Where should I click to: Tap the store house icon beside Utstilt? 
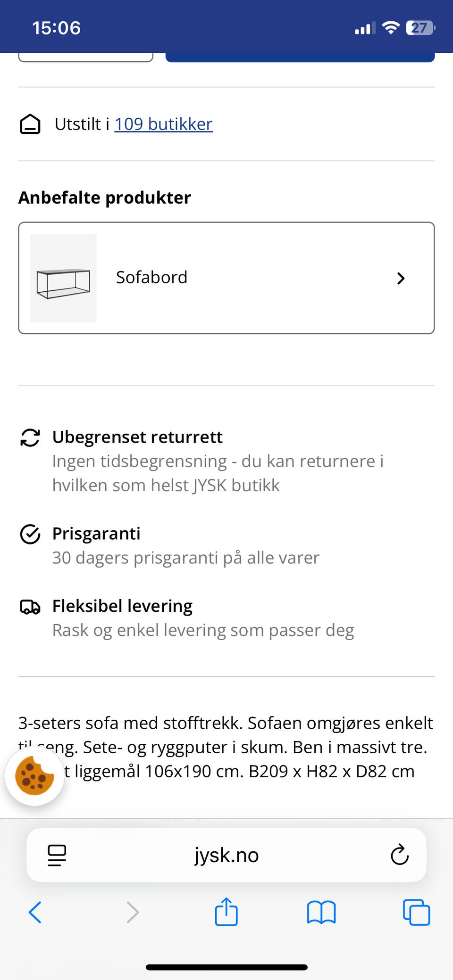coord(30,124)
